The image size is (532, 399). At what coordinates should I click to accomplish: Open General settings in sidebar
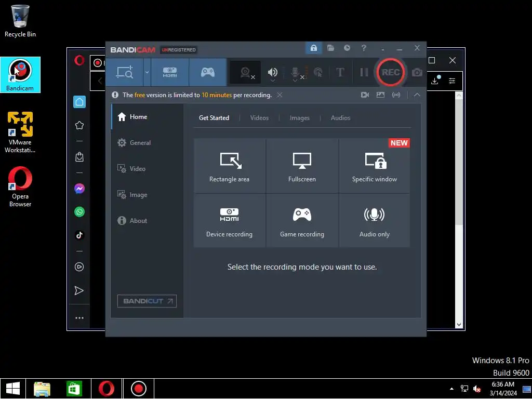tap(147, 142)
